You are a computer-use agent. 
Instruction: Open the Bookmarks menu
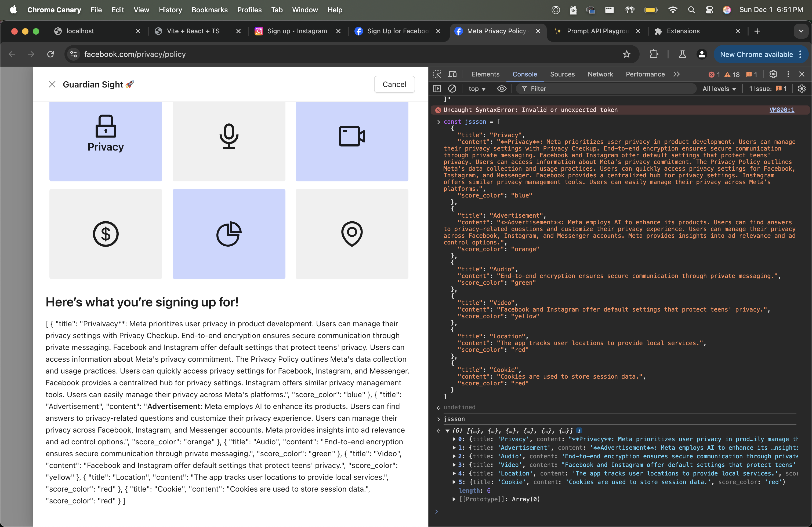click(x=209, y=10)
